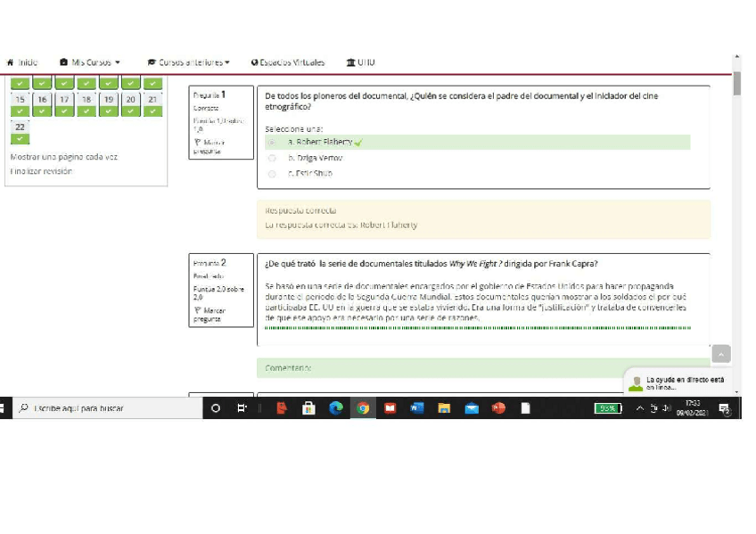Click the home icon beside Inicio
The height and width of the screenshot is (534, 756).
[10, 62]
